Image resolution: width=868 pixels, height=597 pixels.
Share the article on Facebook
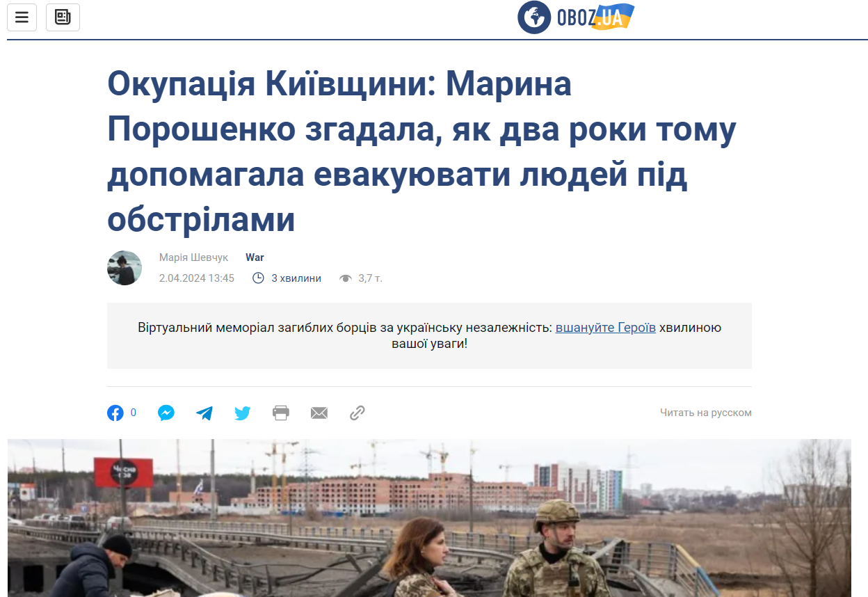(115, 413)
